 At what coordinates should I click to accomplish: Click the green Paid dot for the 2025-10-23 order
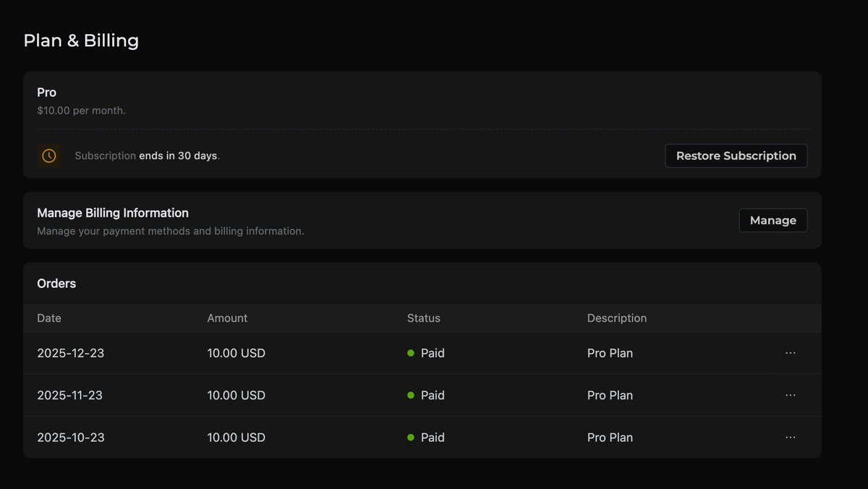tap(411, 437)
